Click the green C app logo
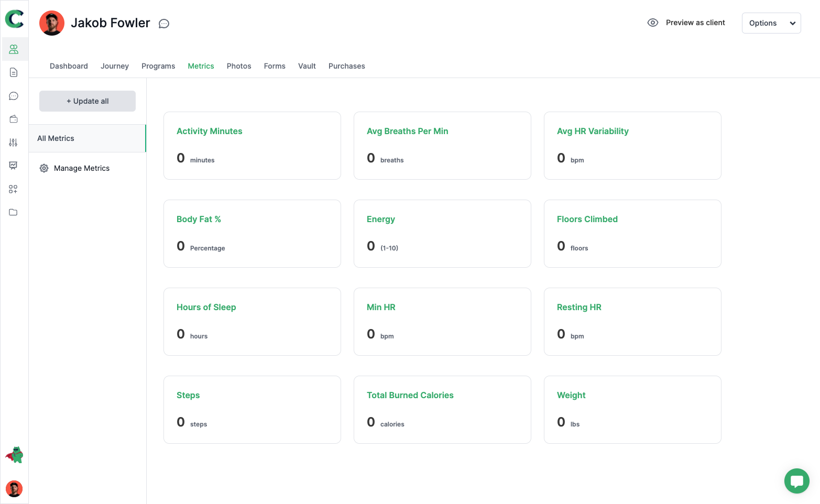Image resolution: width=820 pixels, height=504 pixels. pos(14,19)
